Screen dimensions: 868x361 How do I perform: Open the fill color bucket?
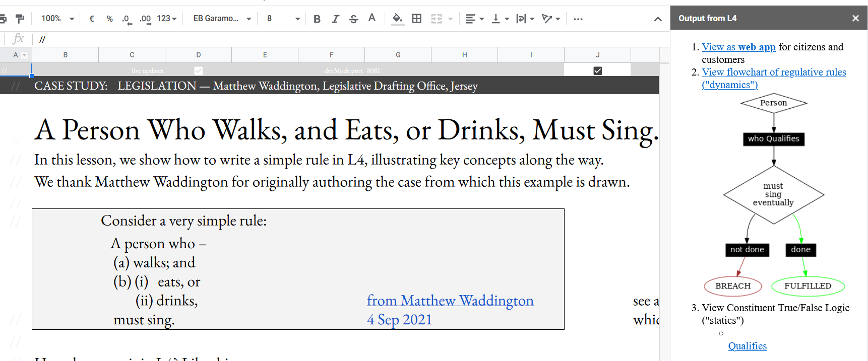[x=397, y=19]
